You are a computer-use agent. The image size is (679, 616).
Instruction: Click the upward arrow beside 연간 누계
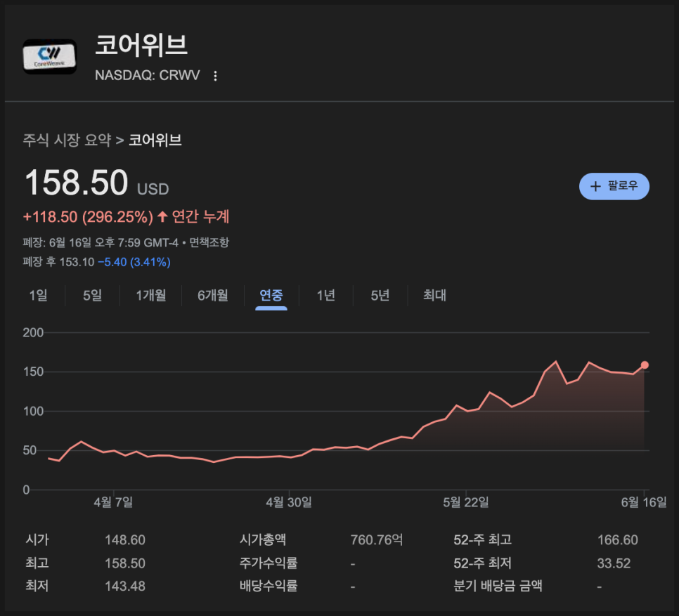point(162,216)
